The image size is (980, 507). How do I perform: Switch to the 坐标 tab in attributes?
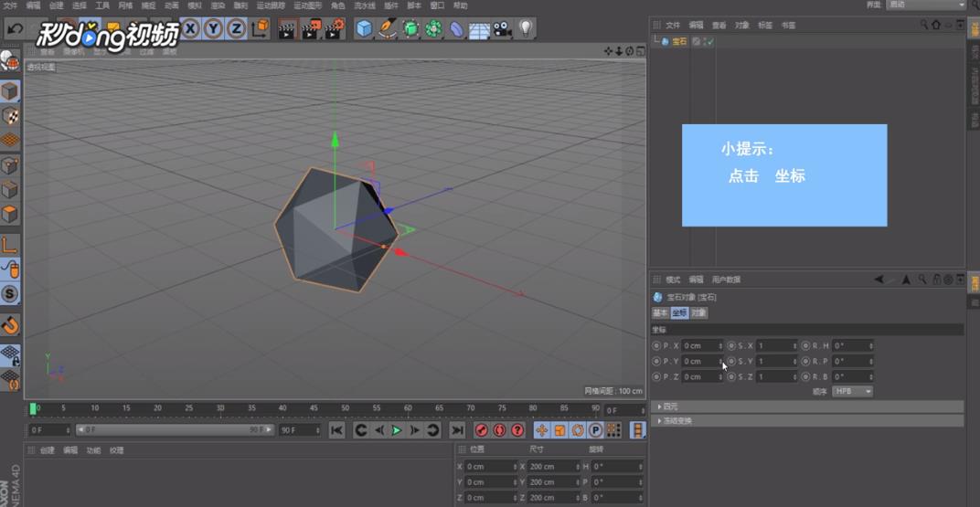(x=679, y=312)
